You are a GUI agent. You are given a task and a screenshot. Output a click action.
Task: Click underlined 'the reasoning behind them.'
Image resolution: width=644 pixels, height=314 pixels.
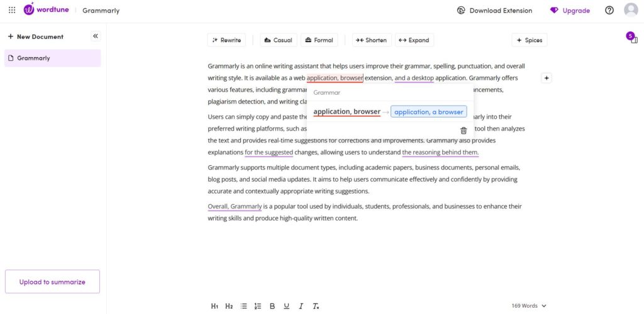(440, 153)
